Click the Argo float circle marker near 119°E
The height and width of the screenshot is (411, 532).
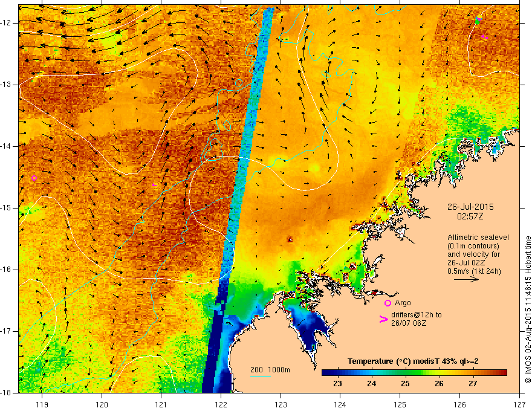tap(34, 178)
